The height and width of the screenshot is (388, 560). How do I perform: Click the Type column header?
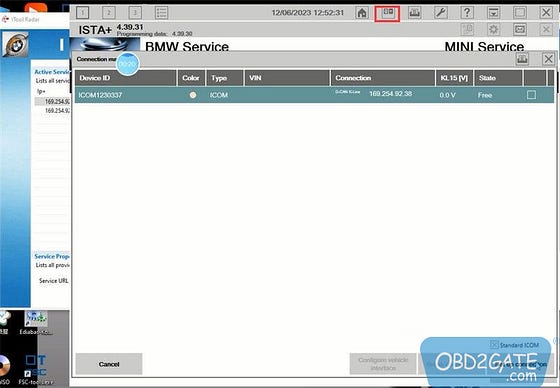[225, 78]
